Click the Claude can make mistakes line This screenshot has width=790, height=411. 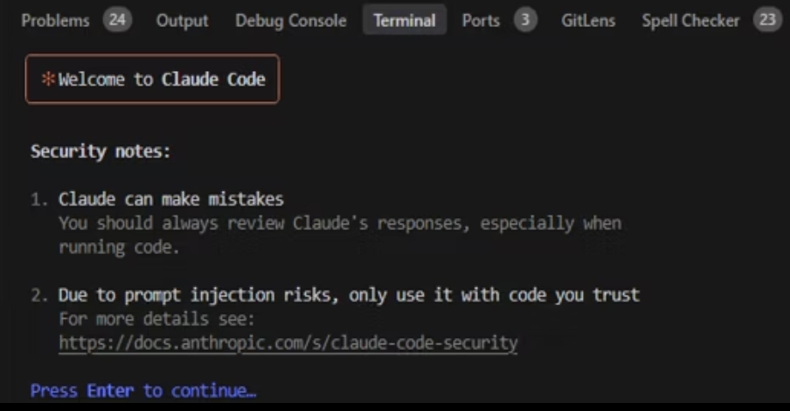coord(171,199)
